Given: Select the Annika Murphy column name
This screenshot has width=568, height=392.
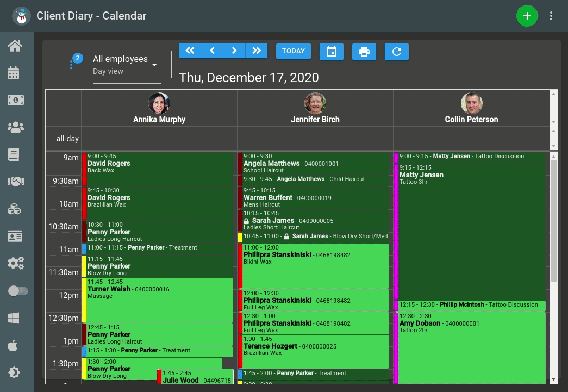Looking at the screenshot, I should click(x=159, y=120).
